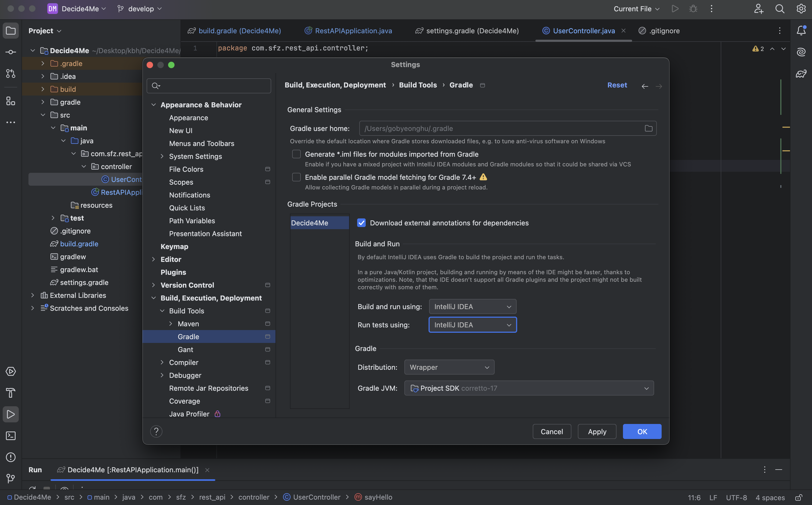Collapse Appearance & Behavior settings group
Image resolution: width=812 pixels, height=505 pixels.
153,105
